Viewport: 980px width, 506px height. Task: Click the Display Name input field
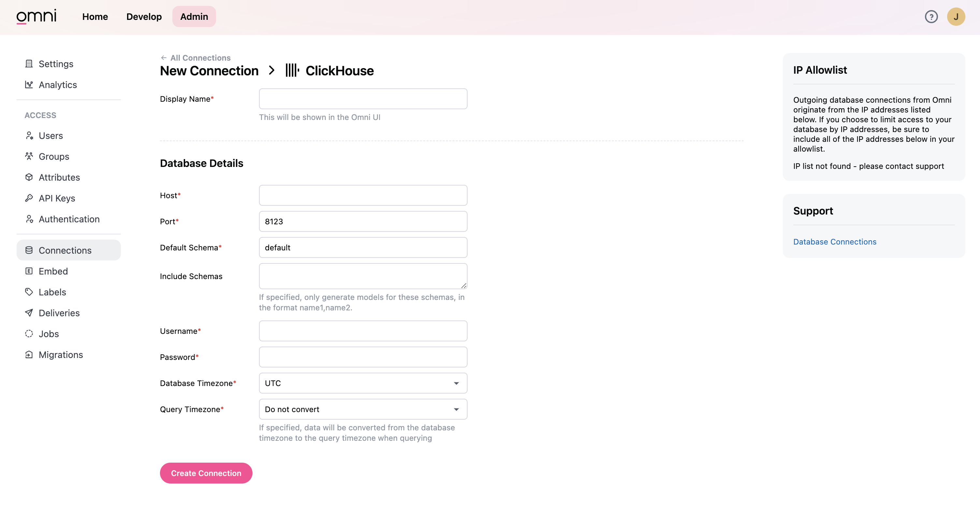(363, 99)
